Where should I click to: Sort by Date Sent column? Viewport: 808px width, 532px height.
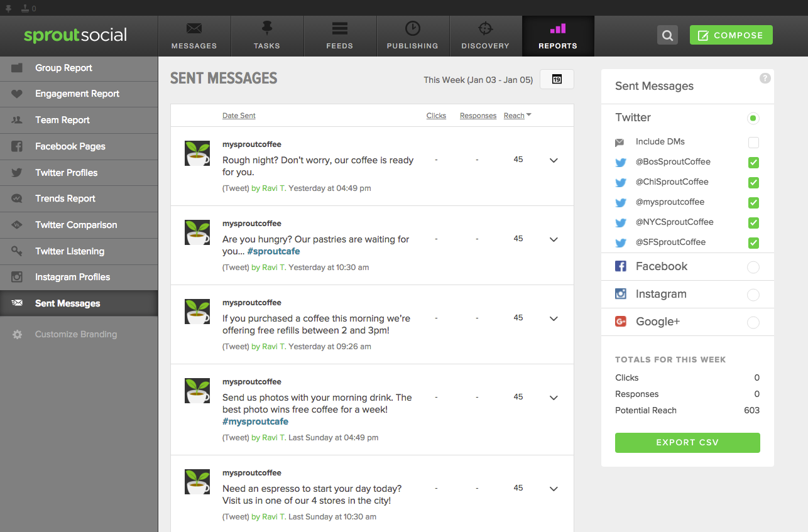pyautogui.click(x=239, y=116)
